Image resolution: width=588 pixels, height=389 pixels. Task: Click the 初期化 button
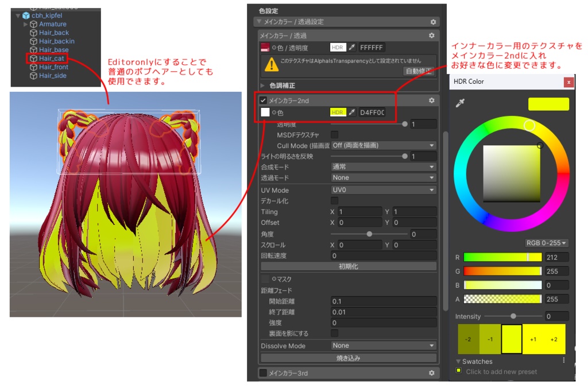point(349,266)
